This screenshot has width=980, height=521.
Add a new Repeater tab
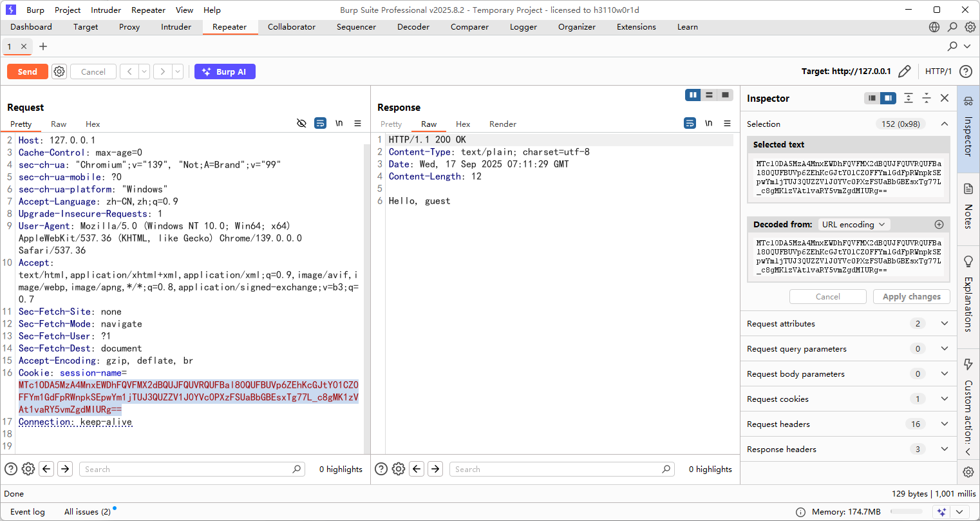coord(43,46)
